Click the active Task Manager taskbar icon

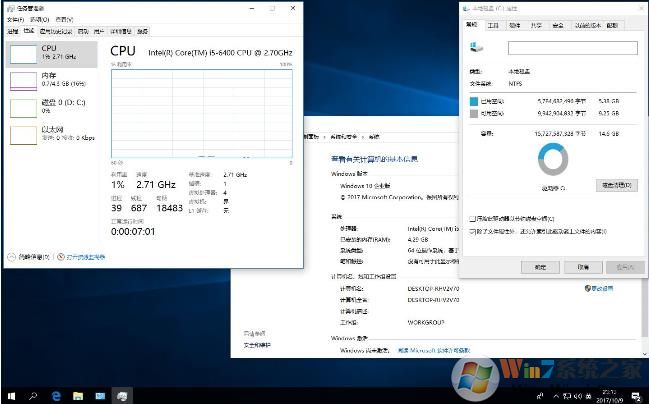(122, 396)
